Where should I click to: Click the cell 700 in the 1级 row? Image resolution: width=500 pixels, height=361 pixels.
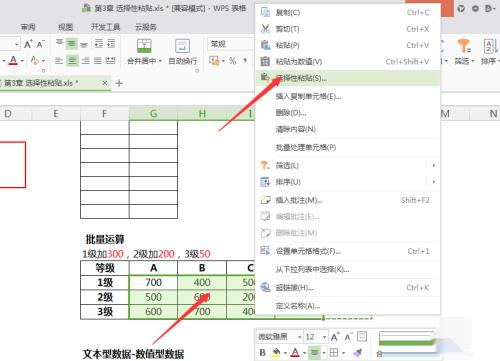click(153, 283)
